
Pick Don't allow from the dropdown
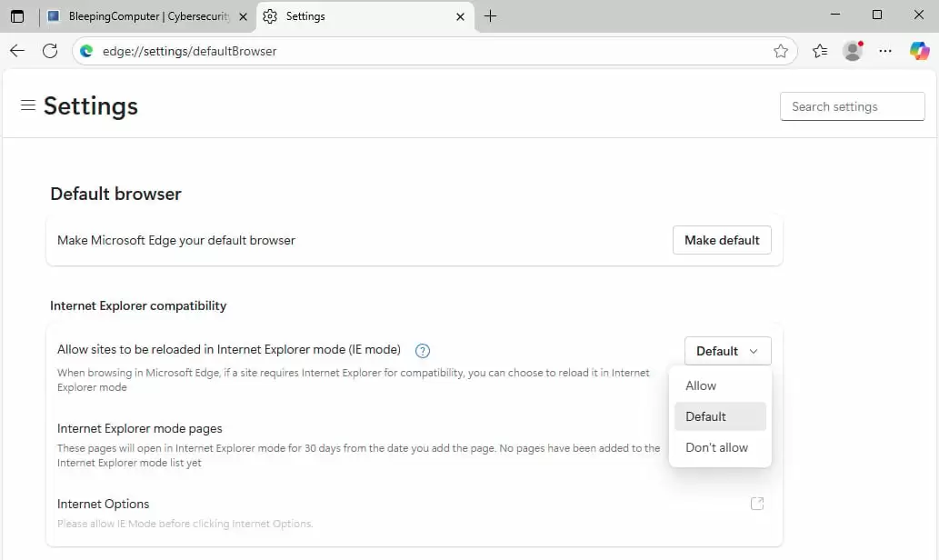pos(717,447)
